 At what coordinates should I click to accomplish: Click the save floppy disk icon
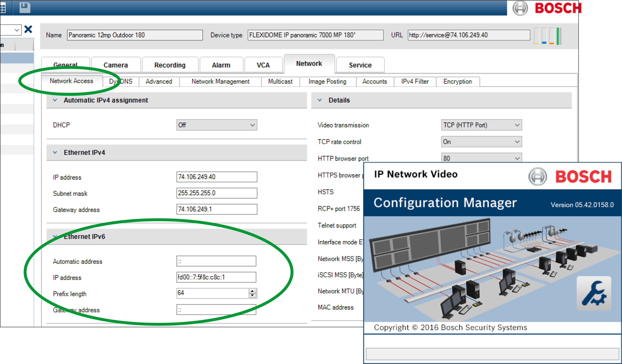(x=25, y=8)
